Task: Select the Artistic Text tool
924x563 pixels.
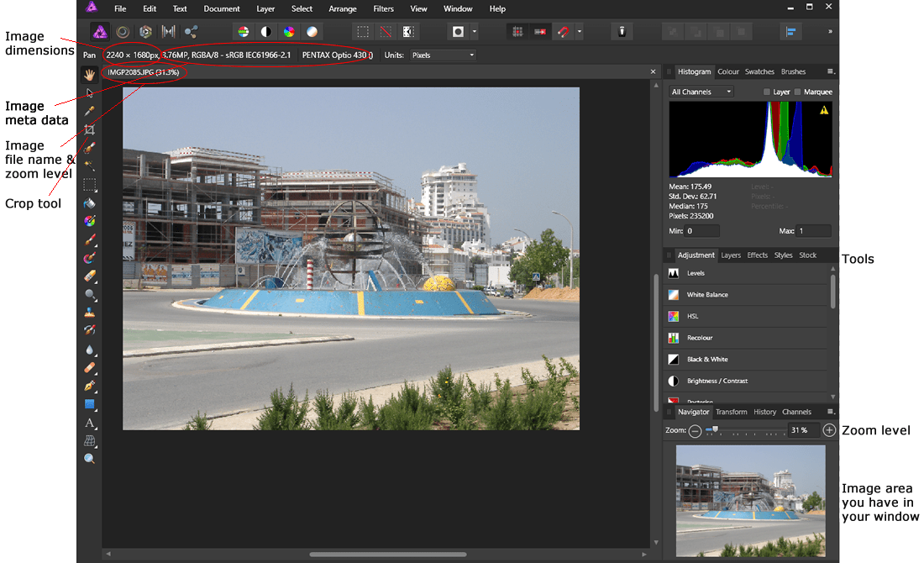Action: tap(90, 423)
